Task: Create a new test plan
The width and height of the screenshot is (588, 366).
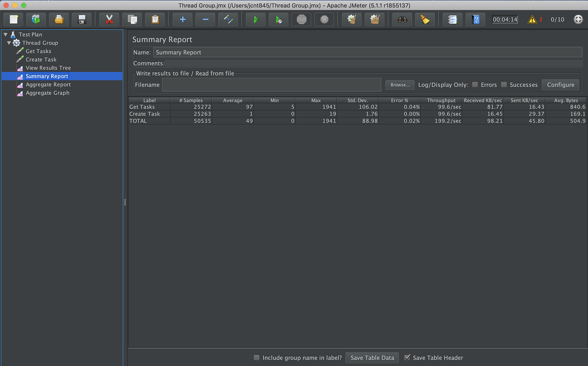Action: pyautogui.click(x=13, y=19)
